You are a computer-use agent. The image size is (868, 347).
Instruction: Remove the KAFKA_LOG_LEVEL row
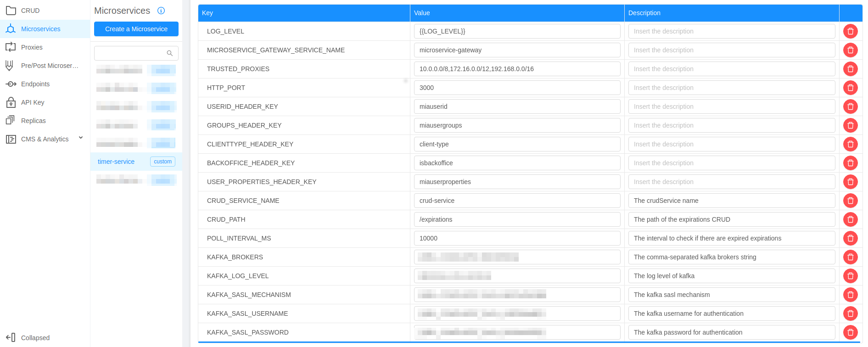[x=850, y=276]
